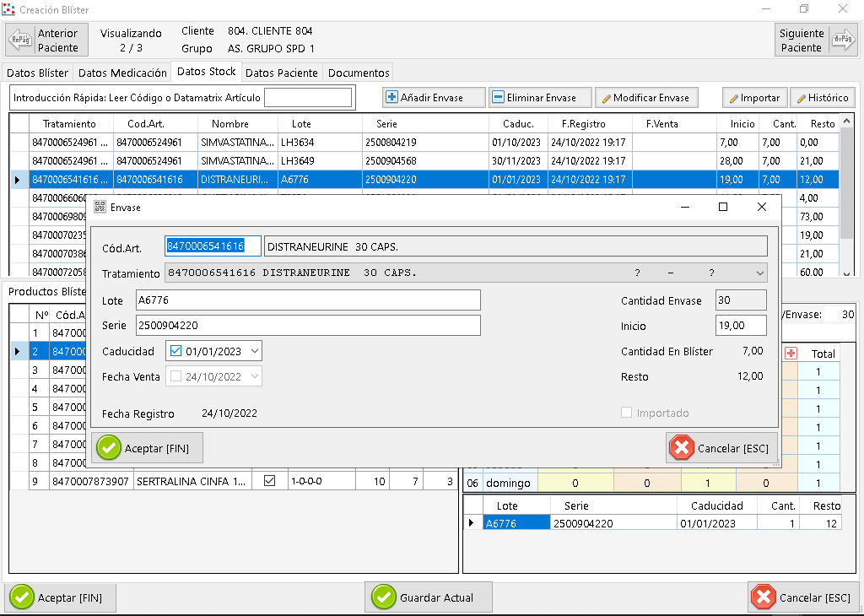The width and height of the screenshot is (864, 616).
Task: Click the pencil icon on Modificar Envase
Action: coord(606,99)
